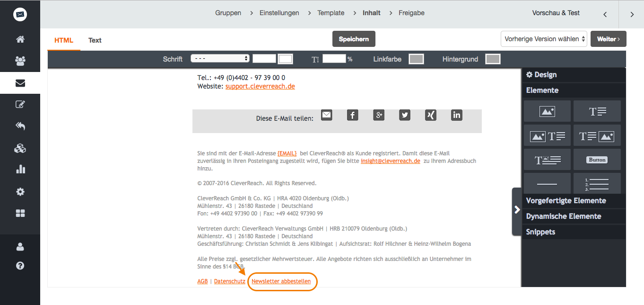Add a text element
Image resolution: width=644 pixels, height=305 pixels.
coord(597,111)
